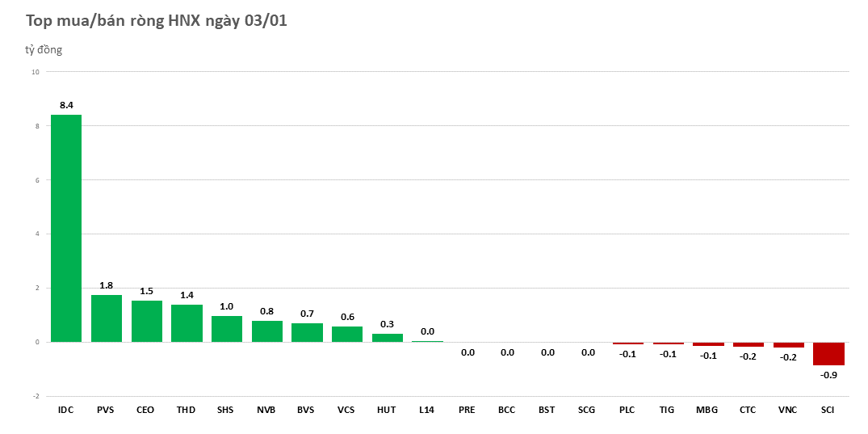Click the 10 y-axis tick label
The width and height of the screenshot is (868, 434).
pos(36,72)
